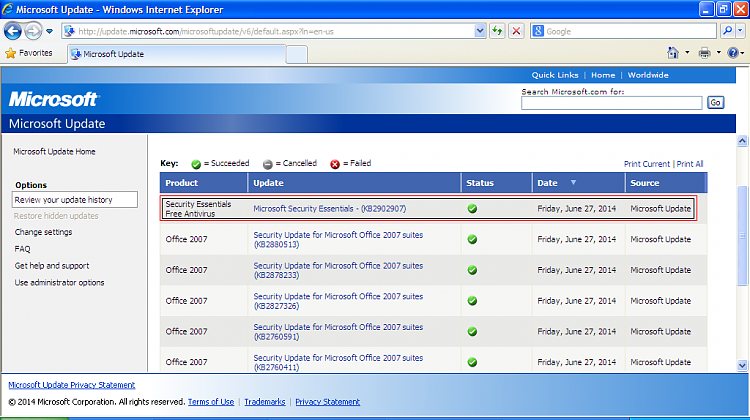Click the Print printer icon

[x=705, y=53]
